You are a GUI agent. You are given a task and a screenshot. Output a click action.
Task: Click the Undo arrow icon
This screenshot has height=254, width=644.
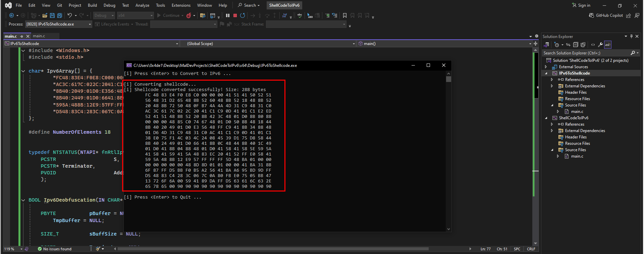pos(70,15)
